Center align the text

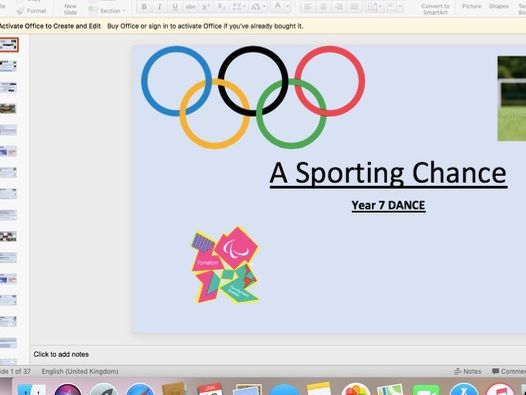click(x=323, y=7)
